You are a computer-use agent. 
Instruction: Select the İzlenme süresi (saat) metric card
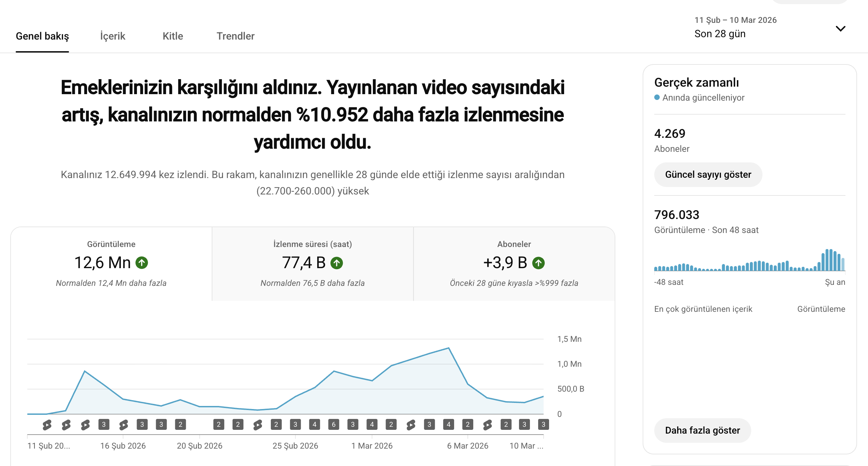[312, 264]
